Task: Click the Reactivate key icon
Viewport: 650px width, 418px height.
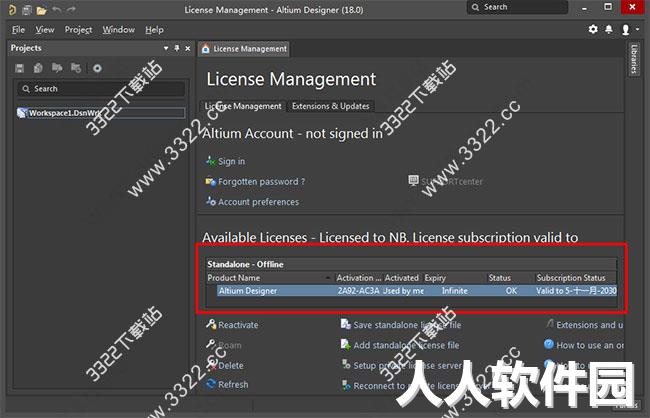Action: point(211,324)
